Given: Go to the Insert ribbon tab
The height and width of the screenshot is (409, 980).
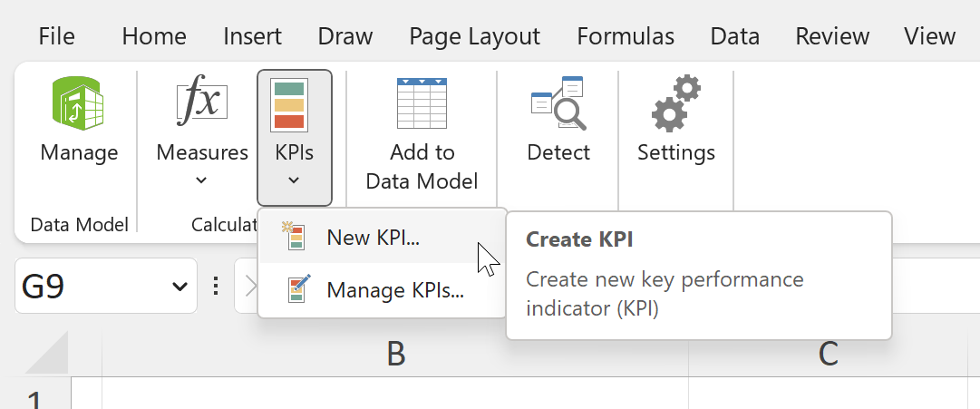Looking at the screenshot, I should coord(252,36).
